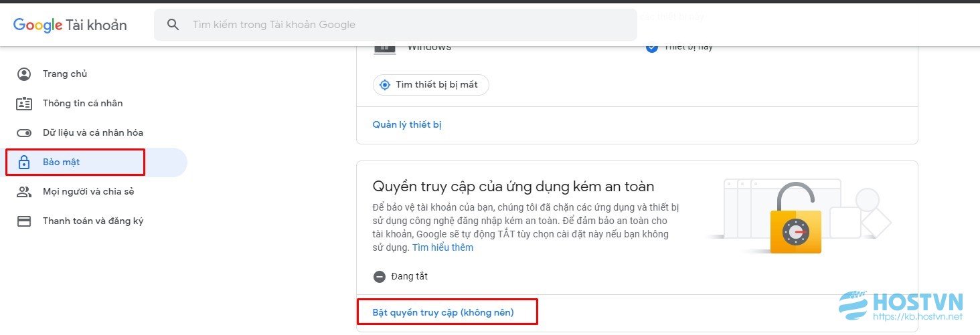Click Bật quyền truy cập (không nên) link
980x335 pixels.
point(443,312)
